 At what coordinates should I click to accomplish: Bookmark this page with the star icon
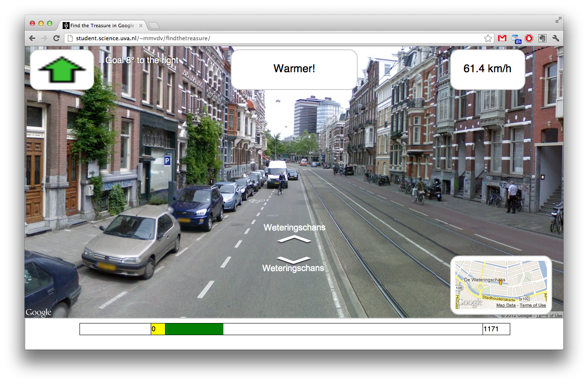488,38
